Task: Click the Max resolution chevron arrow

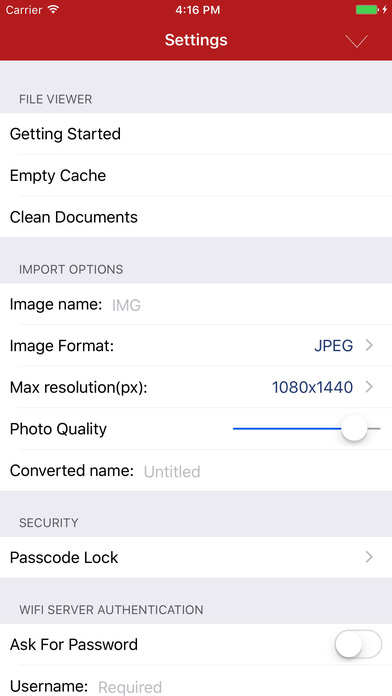Action: (369, 387)
